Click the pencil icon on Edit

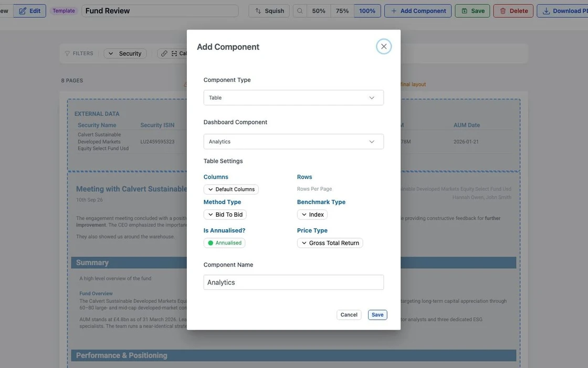coord(23,11)
